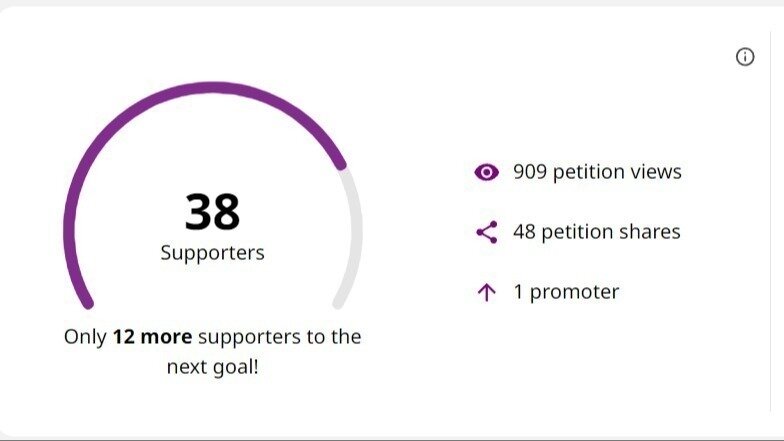The width and height of the screenshot is (784, 441).
Task: Click the up arrow icon beside promoter
Action: [486, 292]
